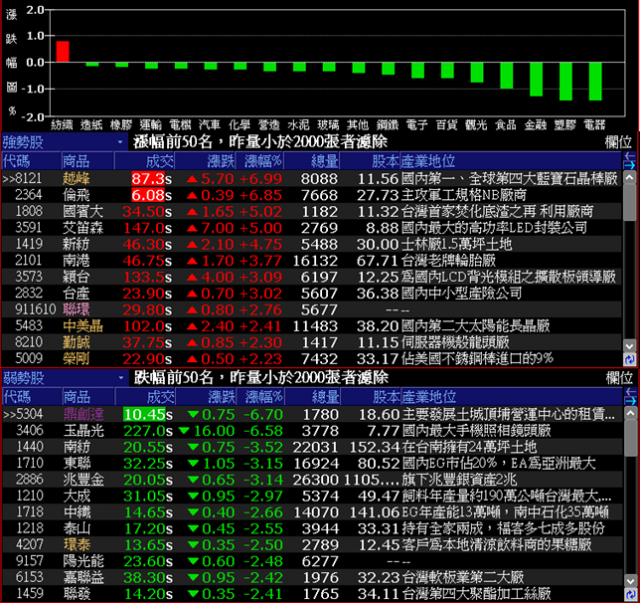Select stock row 1419 新紡
This screenshot has width=640, height=603.
pos(311,244)
